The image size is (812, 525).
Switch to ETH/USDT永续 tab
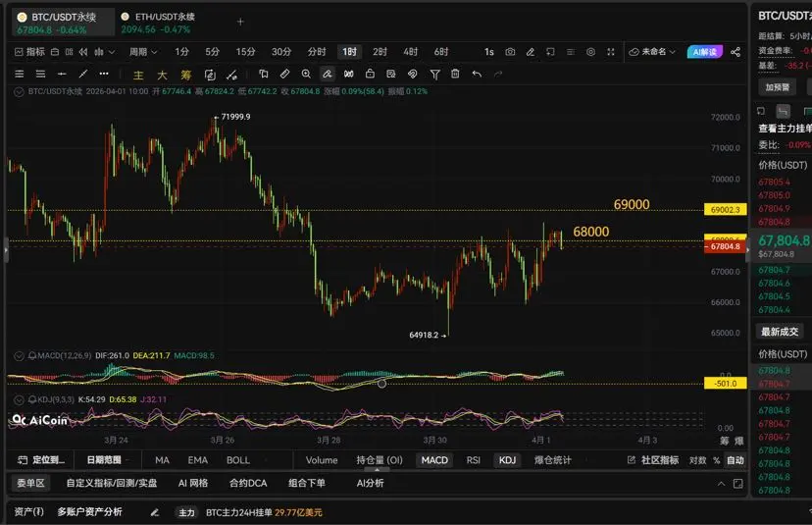158,23
